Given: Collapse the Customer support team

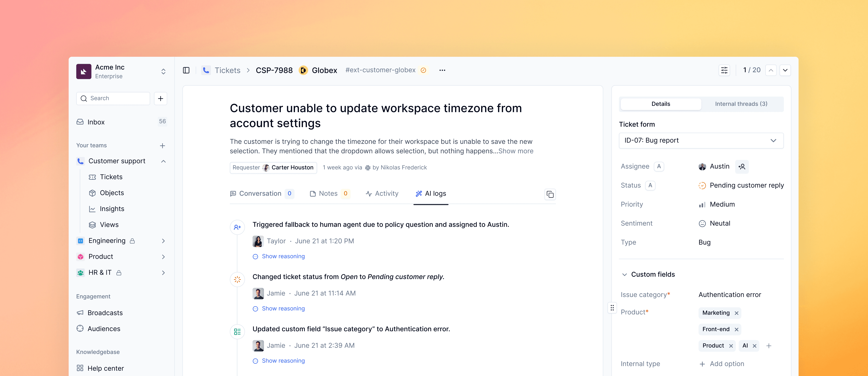Looking at the screenshot, I should 163,161.
